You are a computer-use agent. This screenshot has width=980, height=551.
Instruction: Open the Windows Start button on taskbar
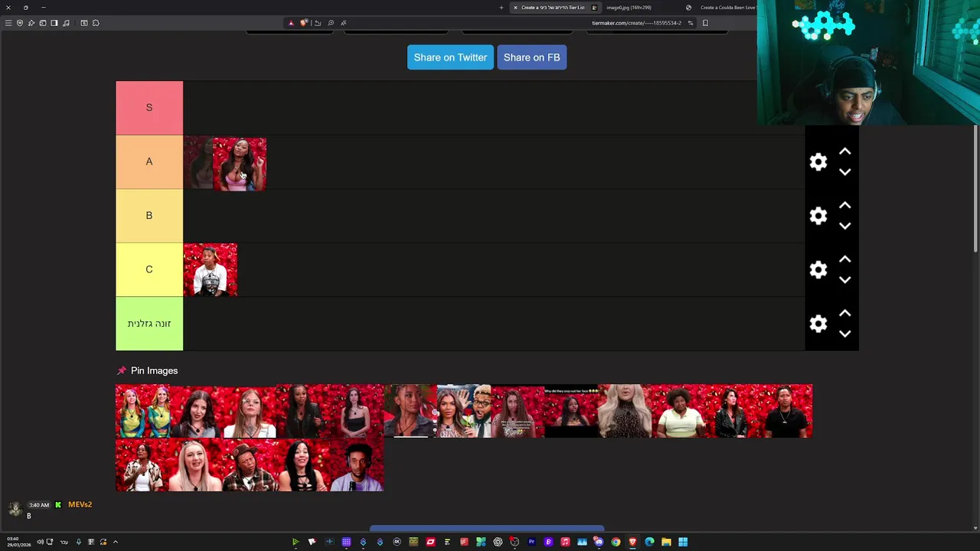pos(683,542)
